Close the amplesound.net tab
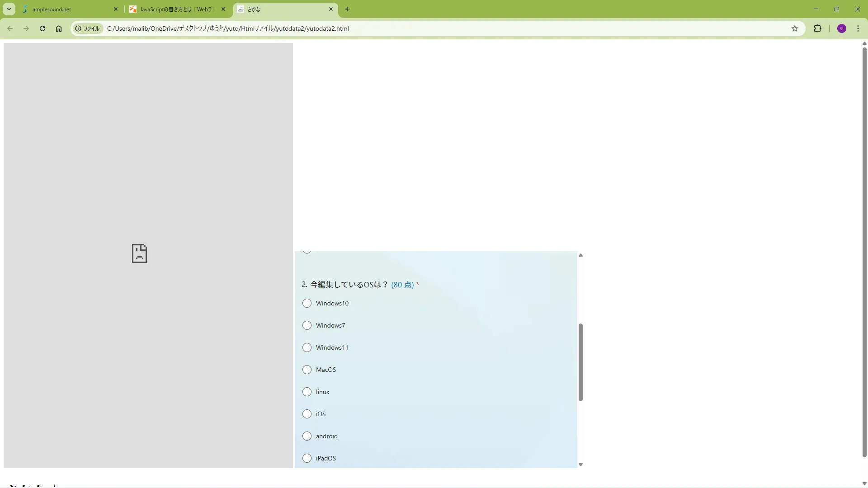This screenshot has height=488, width=868. click(x=116, y=9)
